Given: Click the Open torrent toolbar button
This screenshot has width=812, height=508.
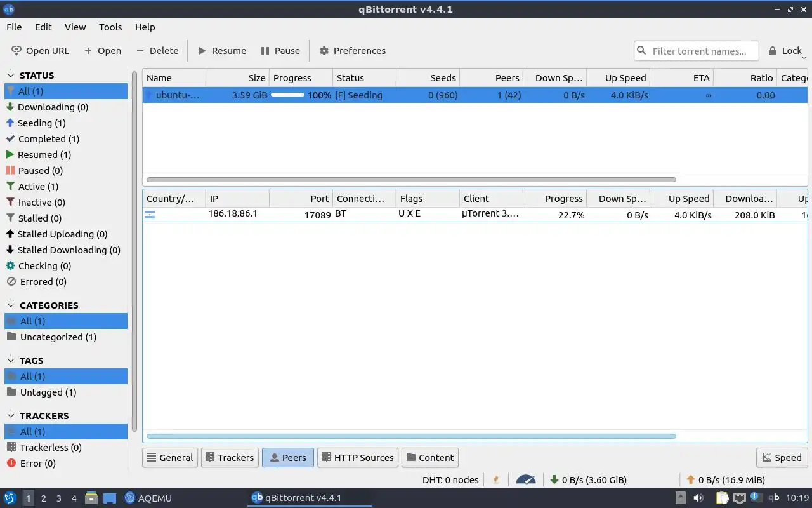Looking at the screenshot, I should pyautogui.click(x=103, y=51).
